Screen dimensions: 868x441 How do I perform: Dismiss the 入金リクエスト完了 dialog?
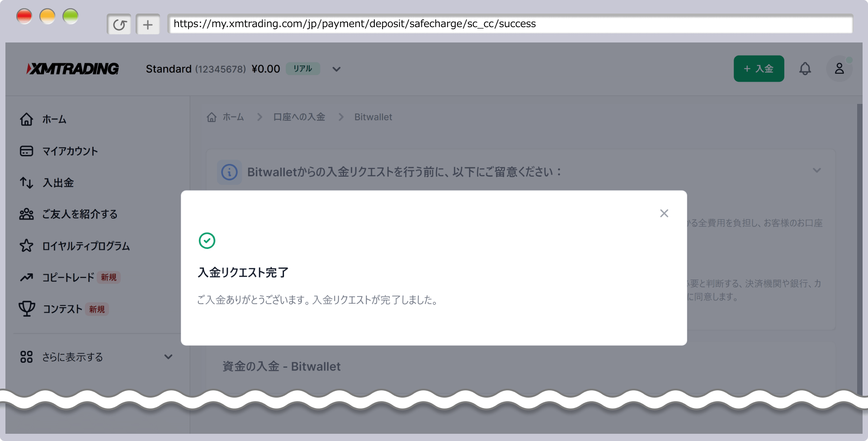coord(664,213)
